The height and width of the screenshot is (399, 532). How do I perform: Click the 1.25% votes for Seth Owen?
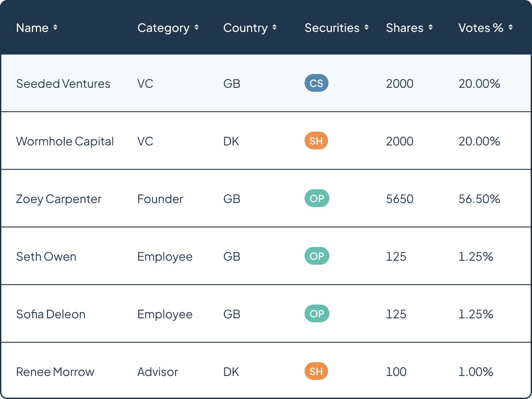[476, 257]
